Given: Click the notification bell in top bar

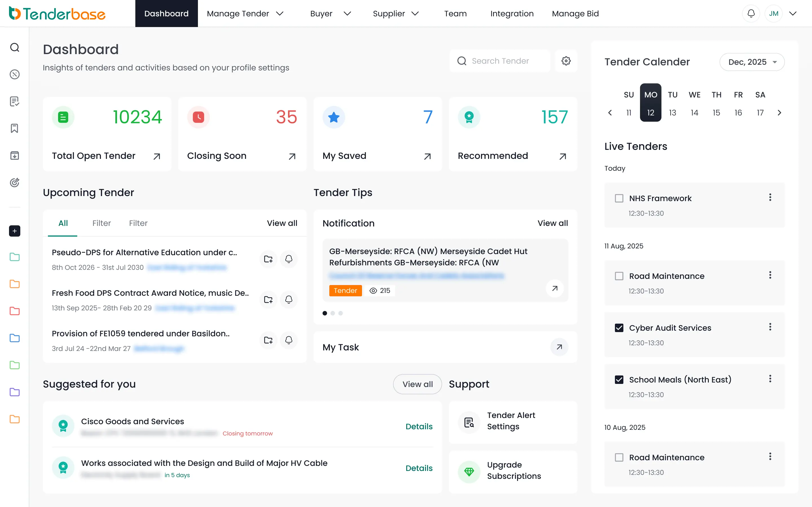Looking at the screenshot, I should (x=751, y=14).
